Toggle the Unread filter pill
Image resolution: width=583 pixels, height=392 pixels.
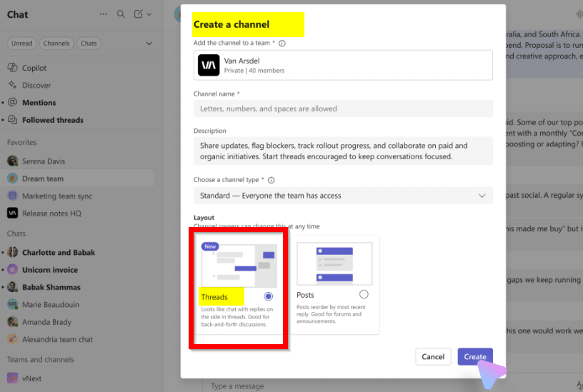21,44
